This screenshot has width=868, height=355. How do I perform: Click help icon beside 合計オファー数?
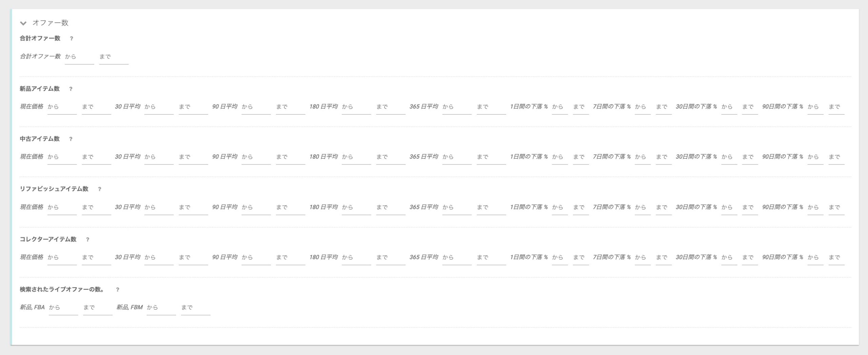point(71,39)
